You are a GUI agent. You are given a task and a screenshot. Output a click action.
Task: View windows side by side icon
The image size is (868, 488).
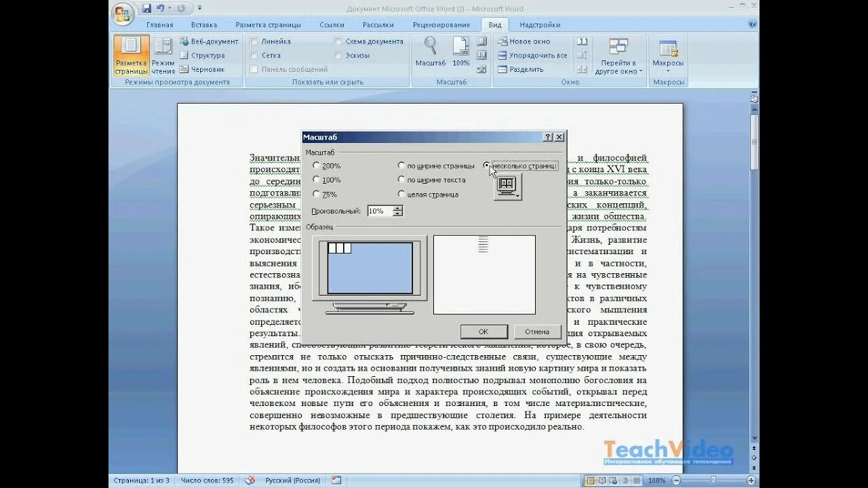pos(582,41)
